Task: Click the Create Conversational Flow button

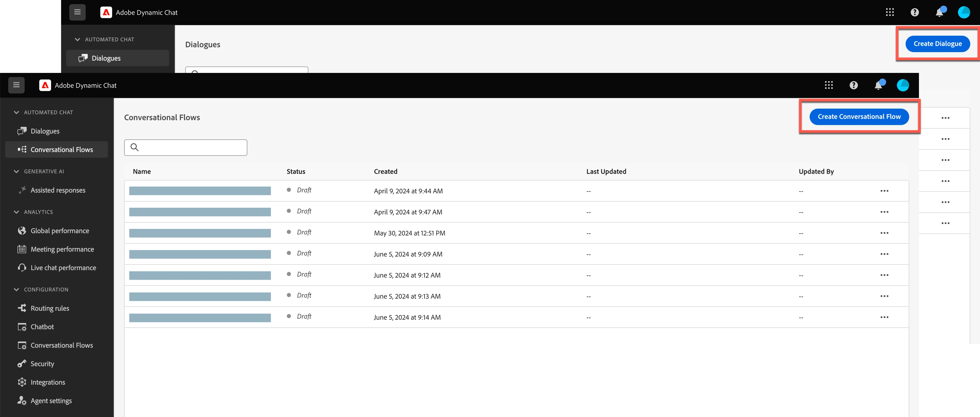Action: point(859,117)
